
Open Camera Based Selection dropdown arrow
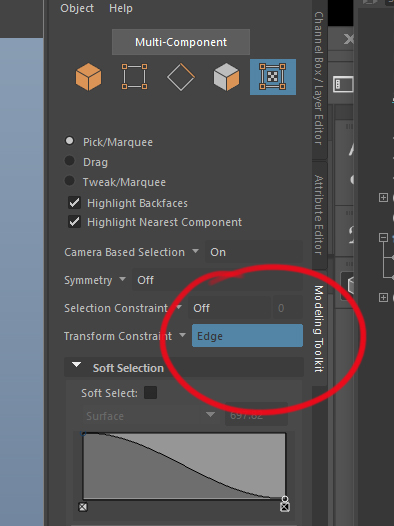(195, 251)
